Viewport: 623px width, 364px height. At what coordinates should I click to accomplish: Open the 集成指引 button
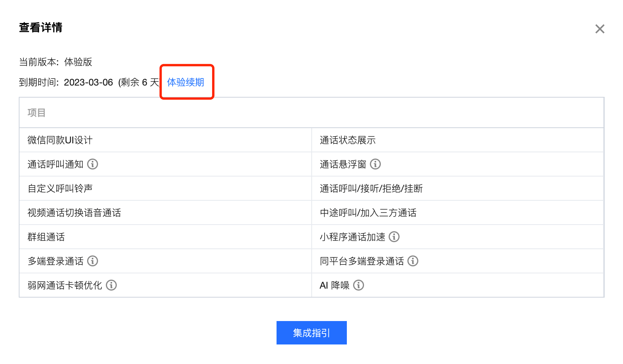pyautogui.click(x=311, y=333)
